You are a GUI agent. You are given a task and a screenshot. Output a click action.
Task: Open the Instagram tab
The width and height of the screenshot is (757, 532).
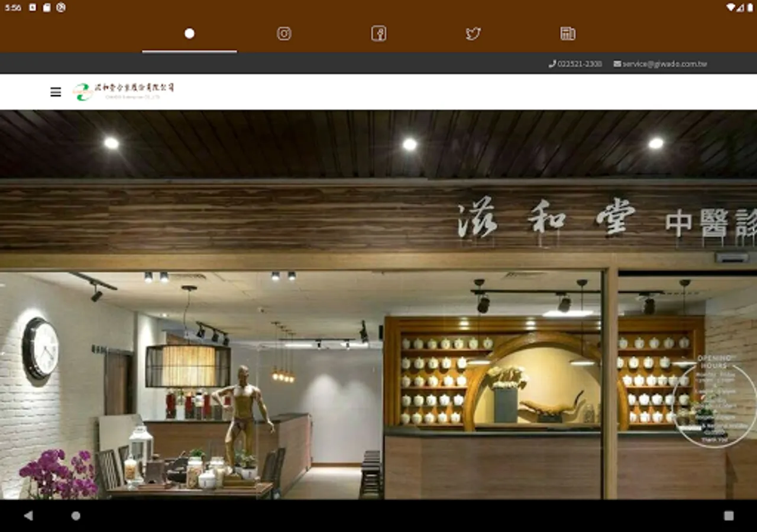click(x=284, y=34)
